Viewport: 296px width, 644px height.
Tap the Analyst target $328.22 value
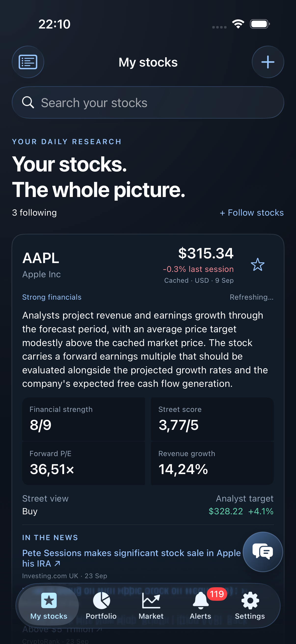[x=226, y=511]
